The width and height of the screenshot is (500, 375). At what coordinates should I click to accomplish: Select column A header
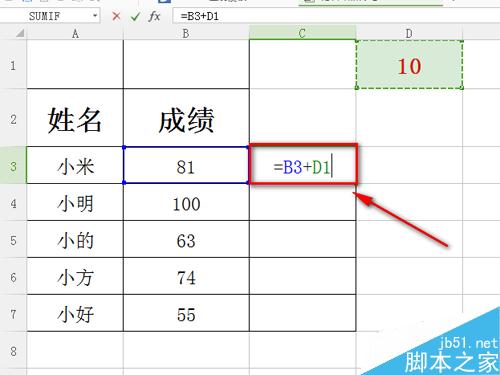point(75,33)
